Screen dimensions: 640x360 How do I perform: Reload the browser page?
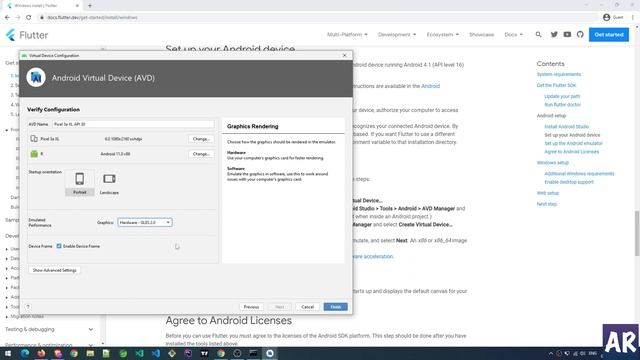coord(29,18)
